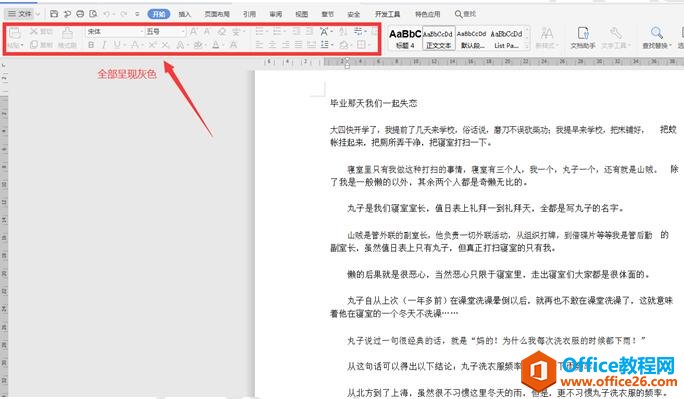Viewport: 684px width, 399px height.
Task: Click the Grow Font icon
Action: [195, 31]
